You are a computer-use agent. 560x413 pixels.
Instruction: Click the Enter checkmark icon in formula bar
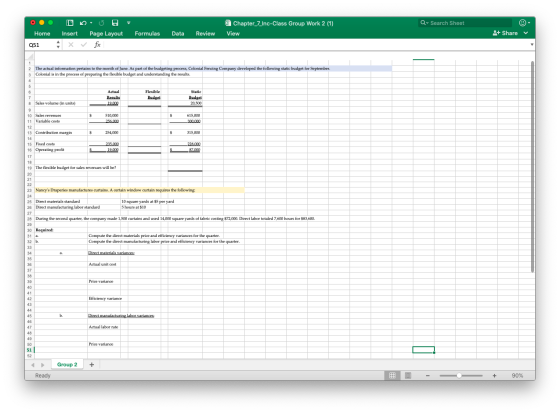(84, 45)
